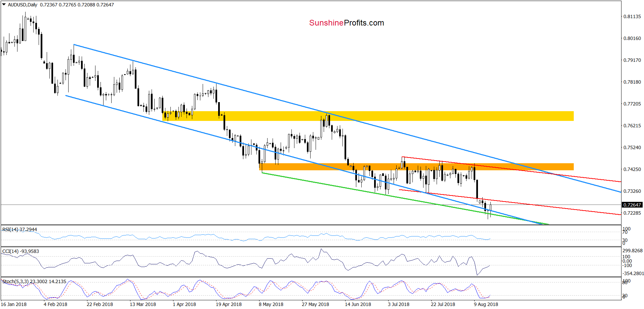Click the 0.81135 price axis label
Screen dimensions: 644x309
pyautogui.click(x=632, y=16)
